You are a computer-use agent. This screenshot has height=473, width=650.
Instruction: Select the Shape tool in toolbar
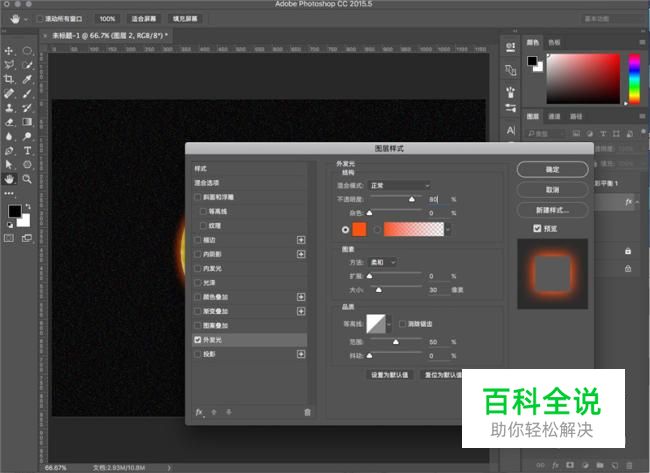27,165
